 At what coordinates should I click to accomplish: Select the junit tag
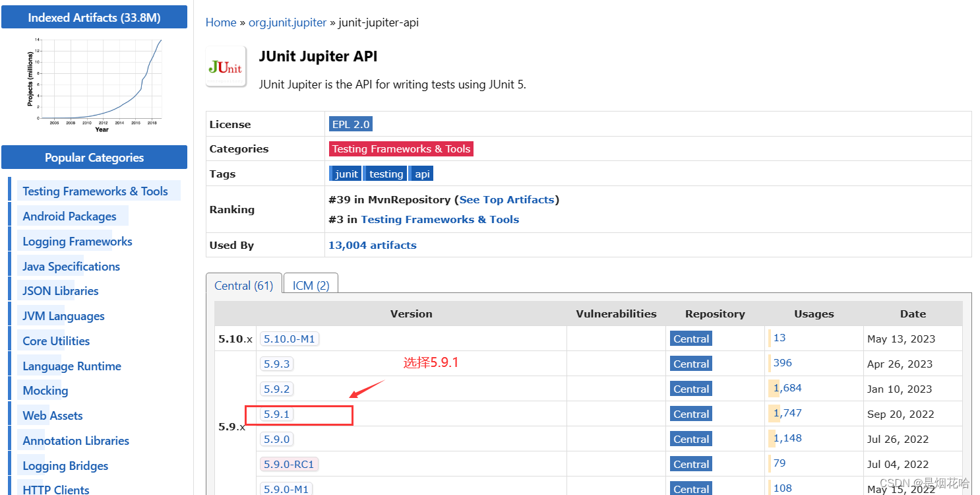[346, 174]
